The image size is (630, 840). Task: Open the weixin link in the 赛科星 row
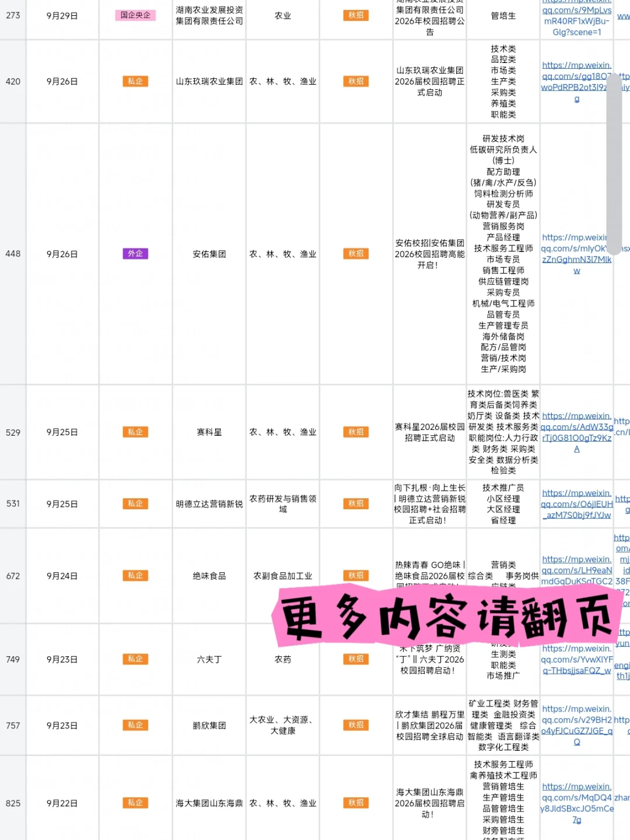[x=576, y=432]
